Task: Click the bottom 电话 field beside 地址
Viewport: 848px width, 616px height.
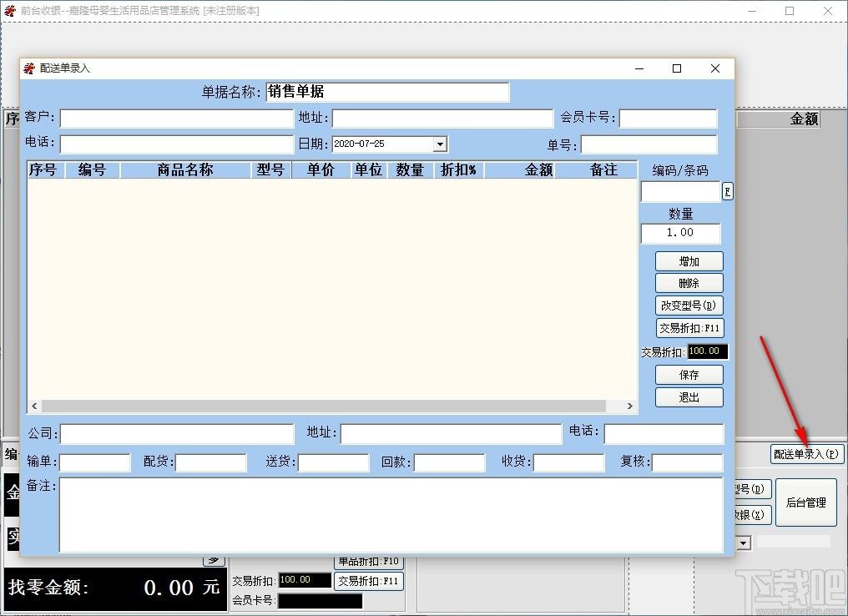Action: 664,434
